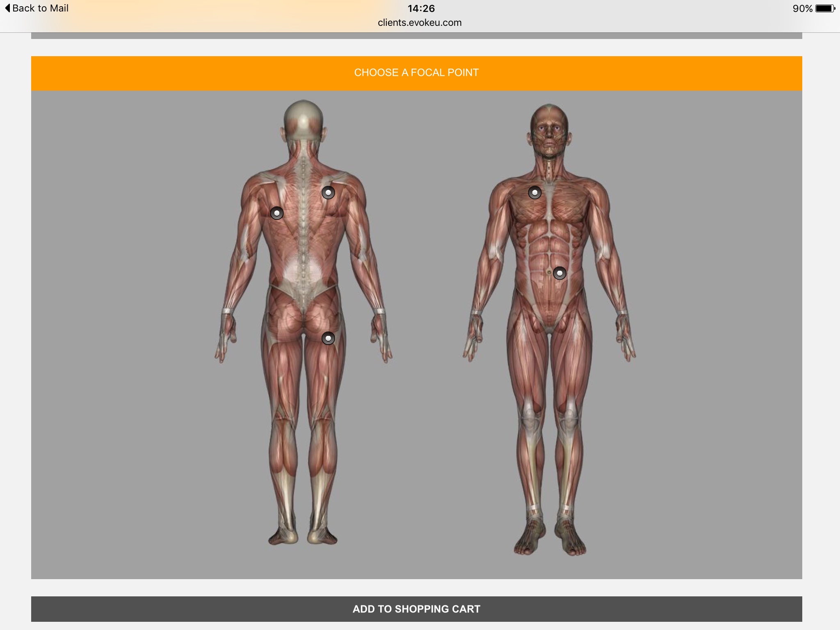Tap the battery icon in status bar
The height and width of the screenshot is (630, 840).
click(x=825, y=9)
